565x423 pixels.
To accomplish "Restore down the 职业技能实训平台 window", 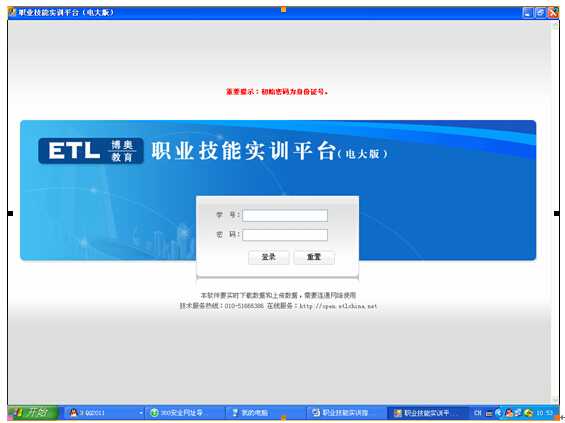I will (540, 13).
